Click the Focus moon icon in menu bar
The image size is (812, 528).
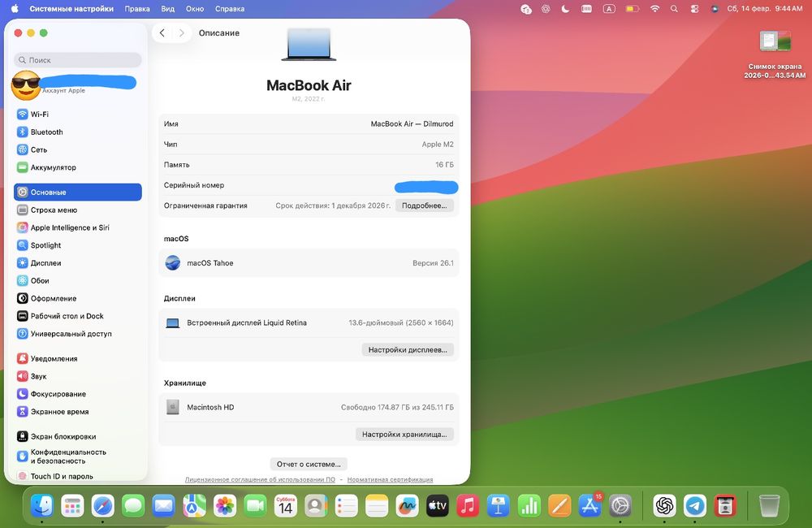click(565, 9)
